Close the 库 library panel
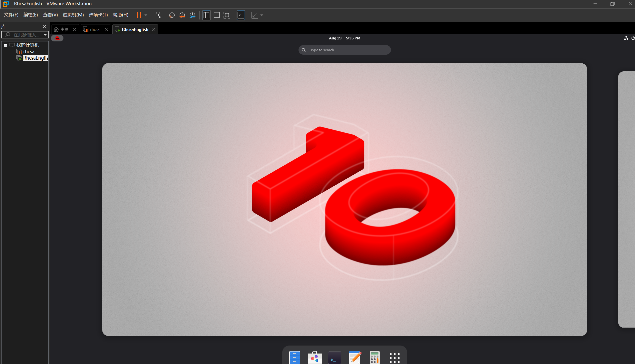This screenshot has width=635, height=364. [x=44, y=26]
